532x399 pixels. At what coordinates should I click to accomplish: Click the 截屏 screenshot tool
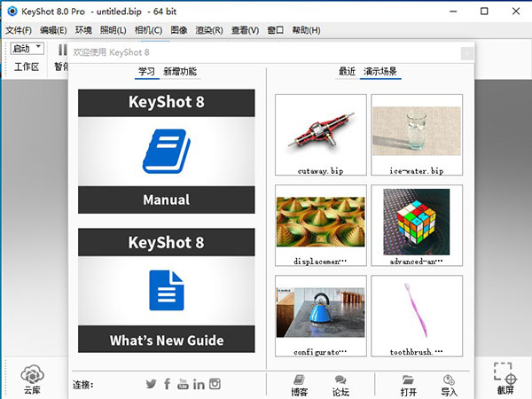[x=505, y=379]
